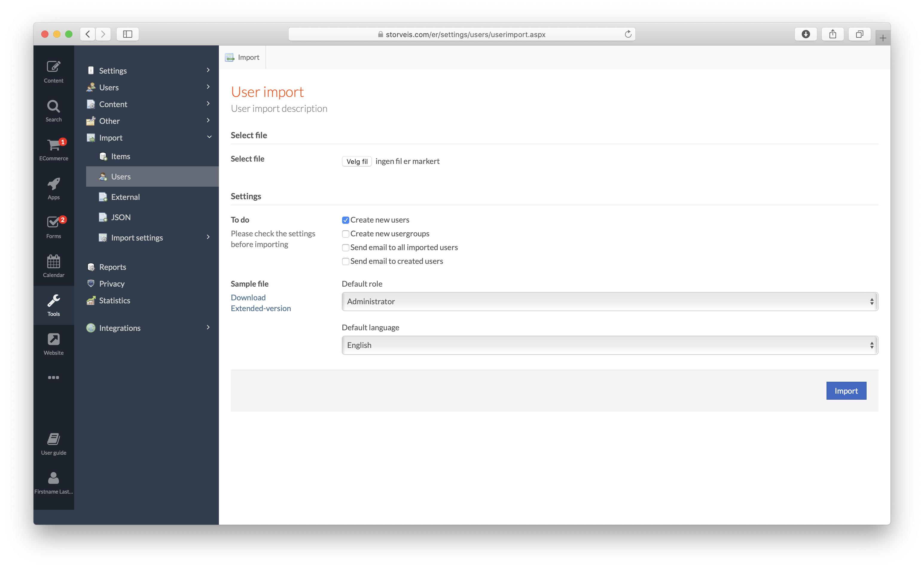Click the JSON file icon in the Import submenu
This screenshot has height=569, width=924.
[103, 217]
